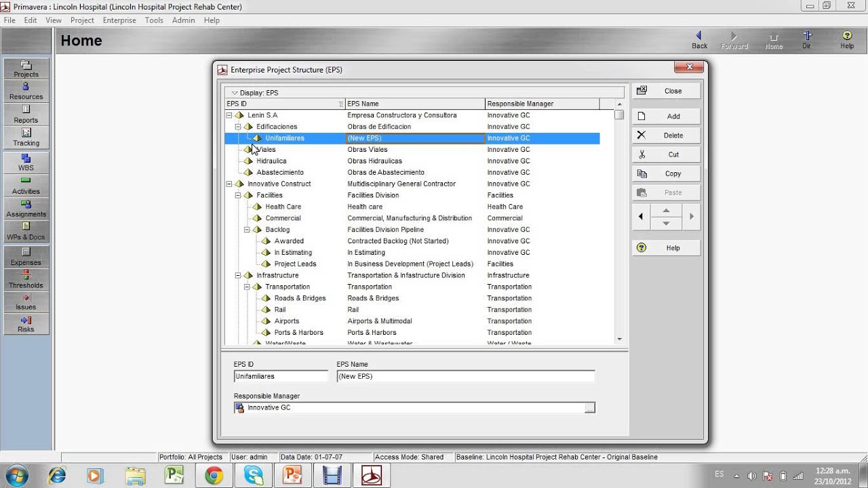868x488 pixels.
Task: Open the Admin menu
Action: pos(183,20)
